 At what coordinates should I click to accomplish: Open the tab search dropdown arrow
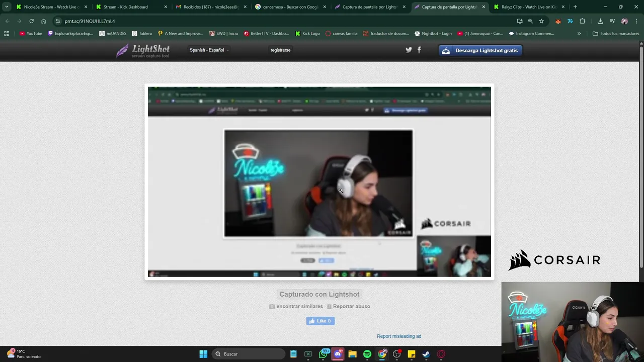(x=7, y=7)
